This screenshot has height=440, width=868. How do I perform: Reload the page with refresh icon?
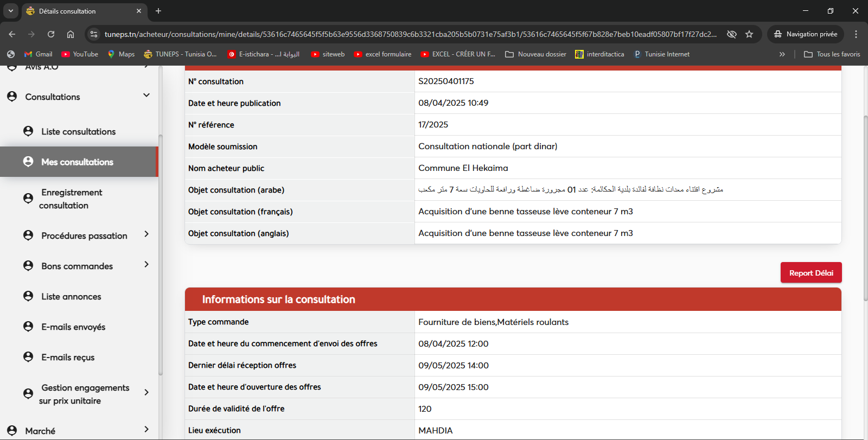(51, 34)
